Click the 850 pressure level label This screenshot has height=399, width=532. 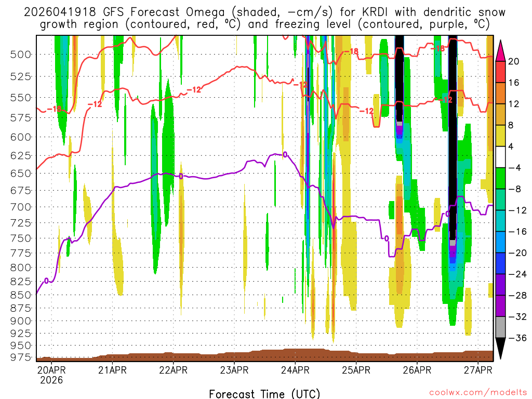[21, 295]
